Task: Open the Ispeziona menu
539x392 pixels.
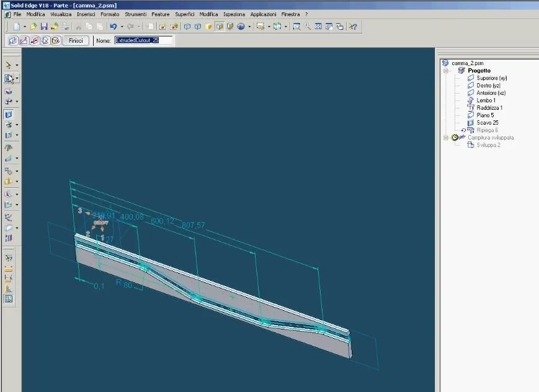Action: point(234,14)
